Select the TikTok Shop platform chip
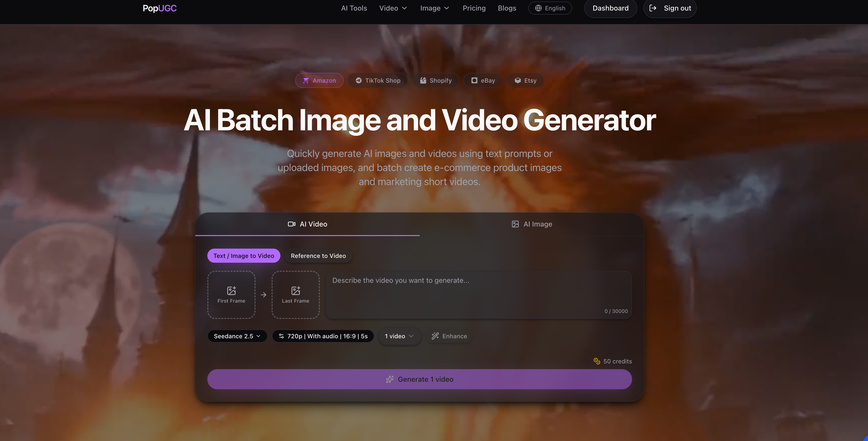 [378, 81]
